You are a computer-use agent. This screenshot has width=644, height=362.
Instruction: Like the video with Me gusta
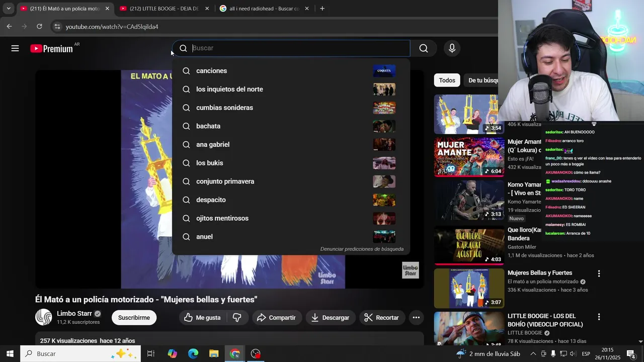point(202,318)
